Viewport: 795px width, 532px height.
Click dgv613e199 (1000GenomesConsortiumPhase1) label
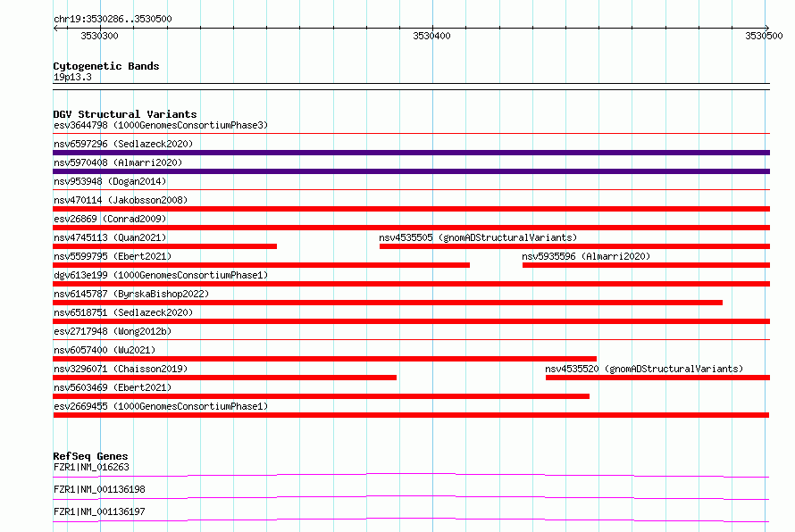click(161, 275)
